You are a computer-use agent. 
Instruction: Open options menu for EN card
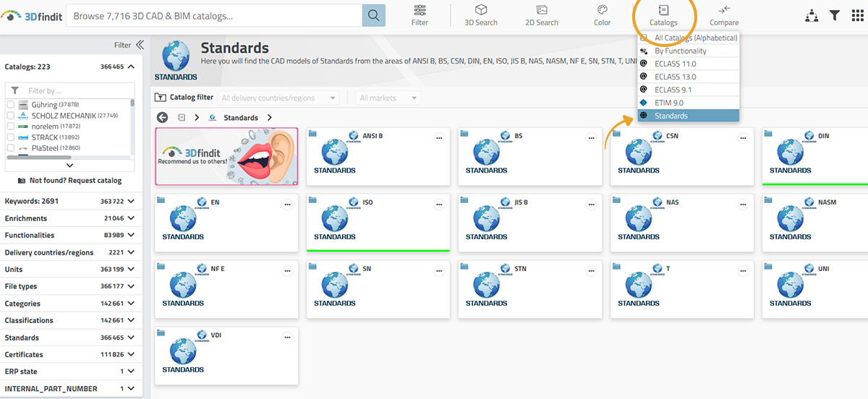point(287,204)
